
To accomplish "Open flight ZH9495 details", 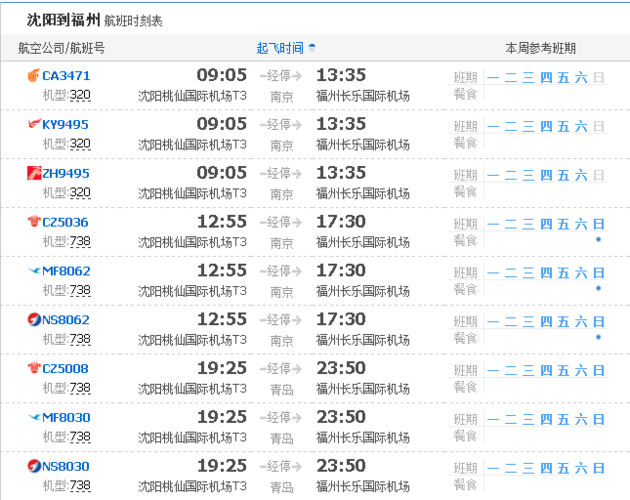I will 66,173.
